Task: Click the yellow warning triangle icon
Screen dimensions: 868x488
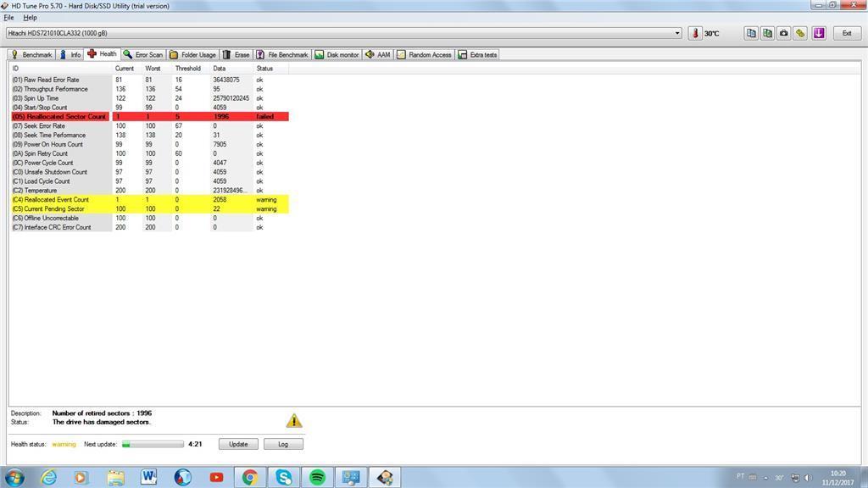Action: [x=294, y=420]
